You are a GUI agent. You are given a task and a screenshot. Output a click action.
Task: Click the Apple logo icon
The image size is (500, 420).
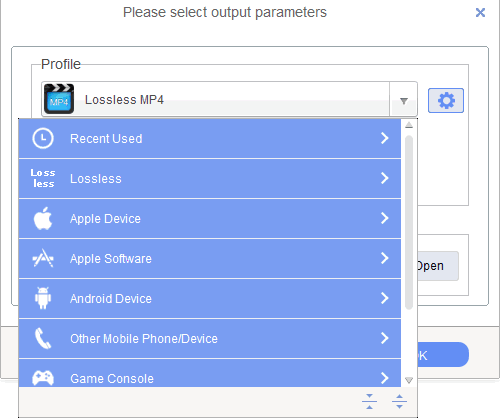pos(43,218)
